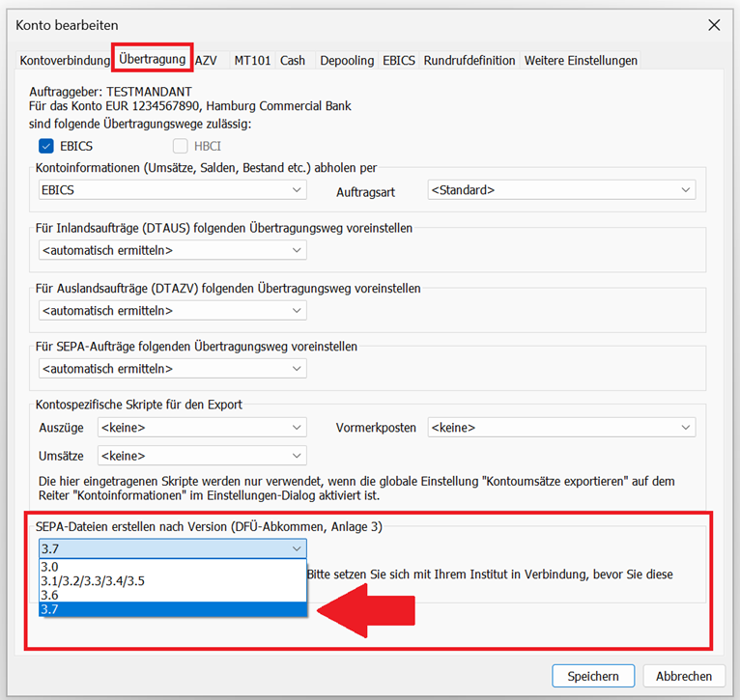Close the Konto bearbeiten dialog
Viewport: 740px width, 700px height.
[714, 25]
